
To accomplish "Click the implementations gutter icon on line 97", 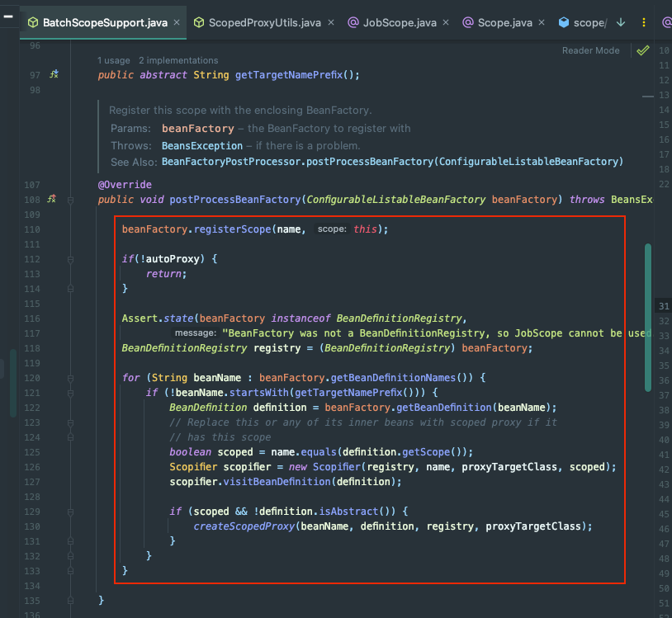I will [54, 74].
